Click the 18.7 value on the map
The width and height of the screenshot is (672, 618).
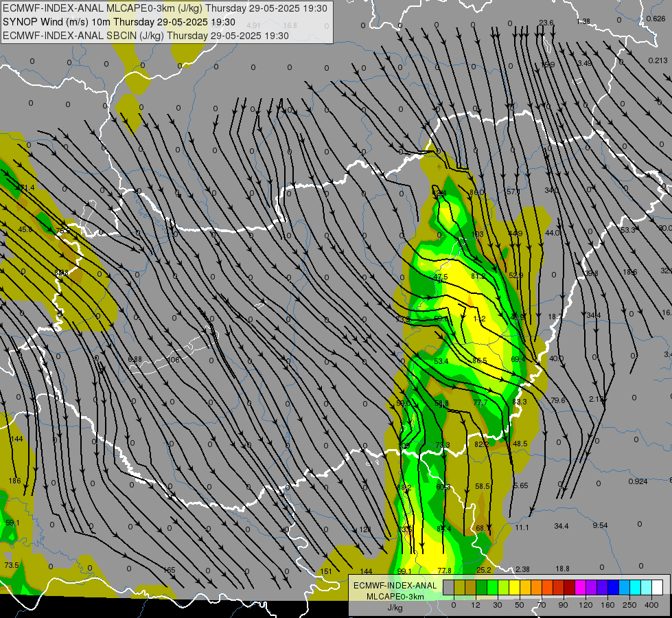point(555,317)
